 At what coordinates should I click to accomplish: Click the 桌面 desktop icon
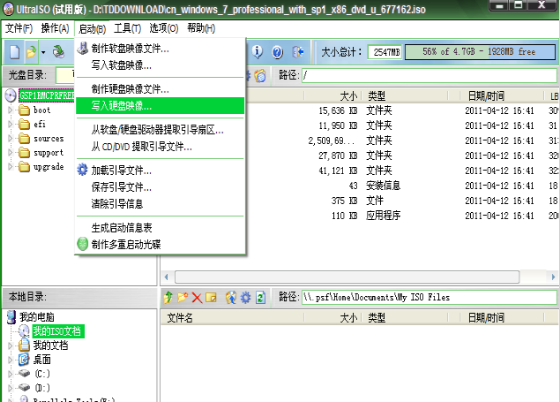pyautogui.click(x=24, y=359)
